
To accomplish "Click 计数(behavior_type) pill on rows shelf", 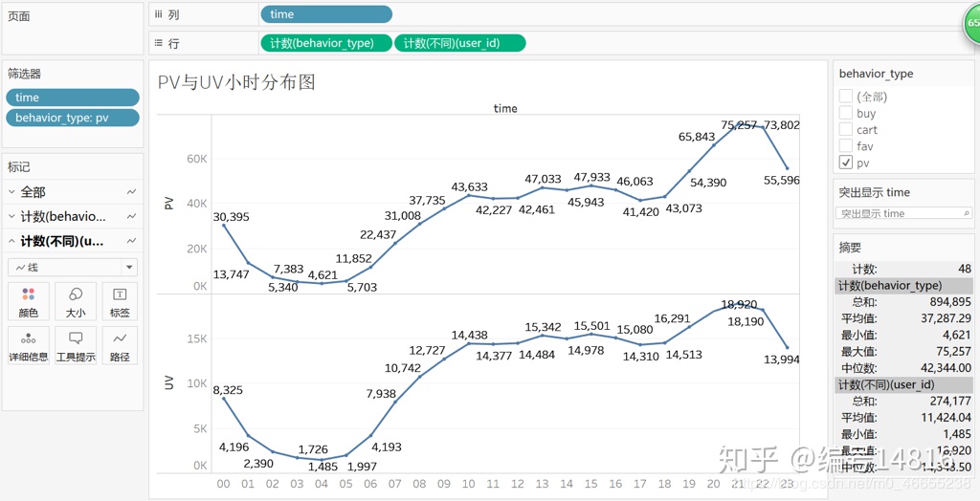I will click(327, 43).
